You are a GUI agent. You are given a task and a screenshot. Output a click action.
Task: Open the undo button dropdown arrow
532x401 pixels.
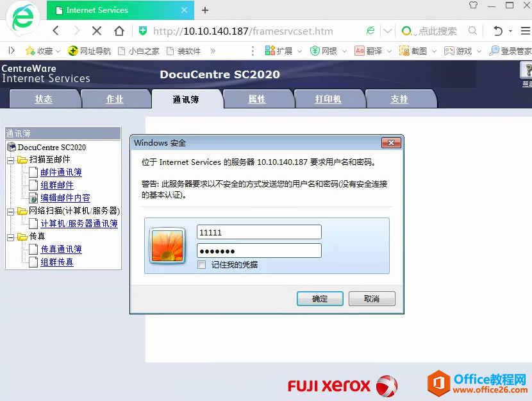coord(510,31)
